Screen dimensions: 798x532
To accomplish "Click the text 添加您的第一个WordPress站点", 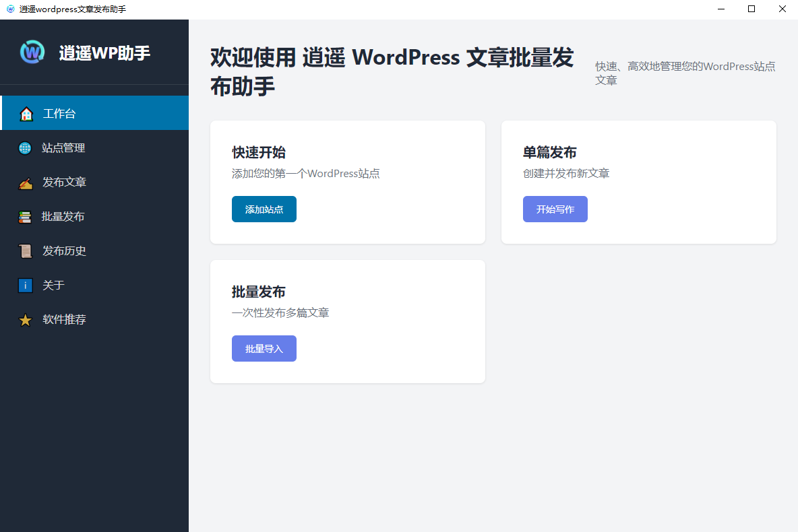I will 306,174.
